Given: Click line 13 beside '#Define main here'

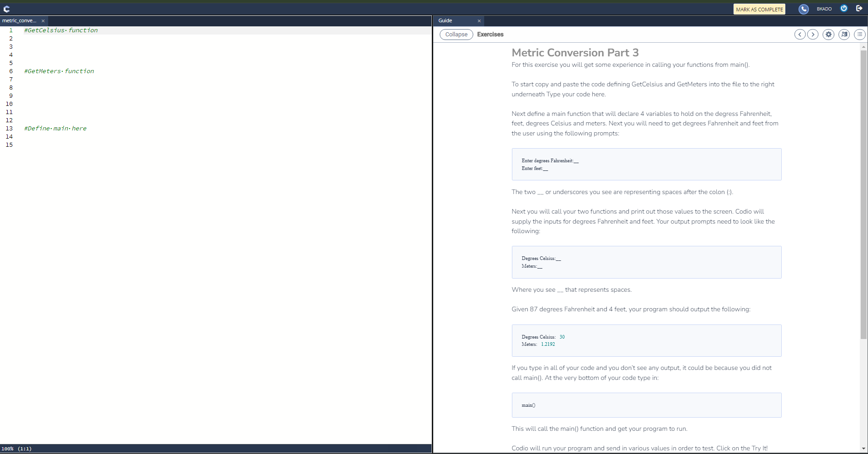Looking at the screenshot, I should [x=55, y=128].
